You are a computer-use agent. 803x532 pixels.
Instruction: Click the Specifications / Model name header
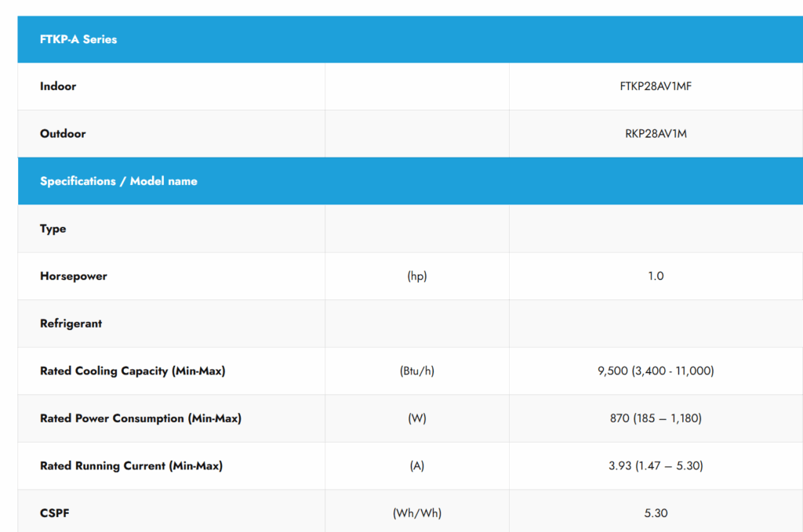[x=118, y=181]
